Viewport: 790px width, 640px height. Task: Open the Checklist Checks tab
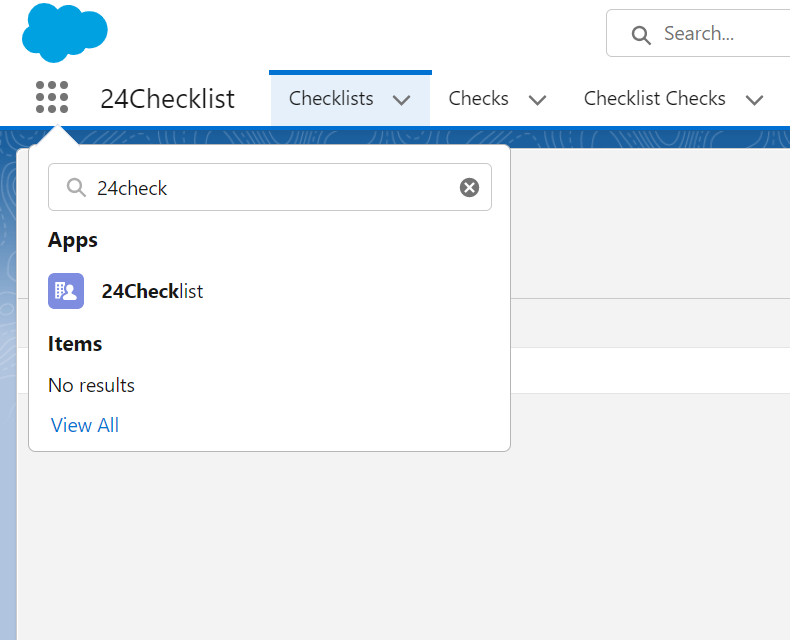point(654,99)
